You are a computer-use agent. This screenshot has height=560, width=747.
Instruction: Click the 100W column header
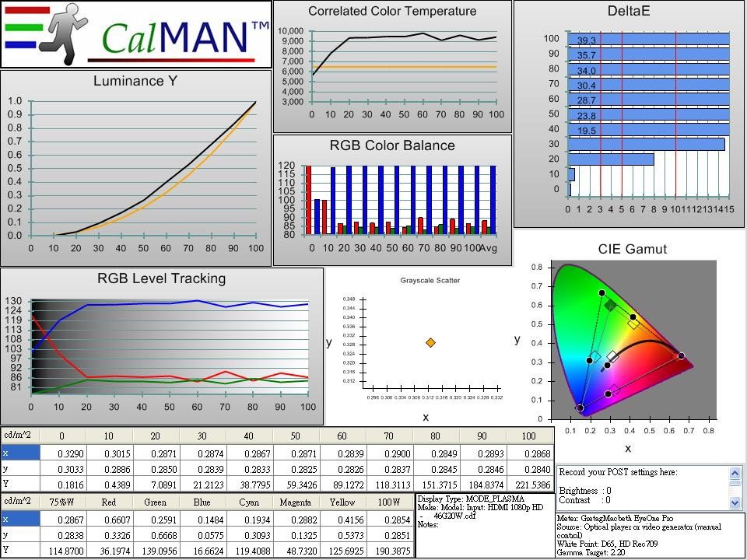[389, 502]
